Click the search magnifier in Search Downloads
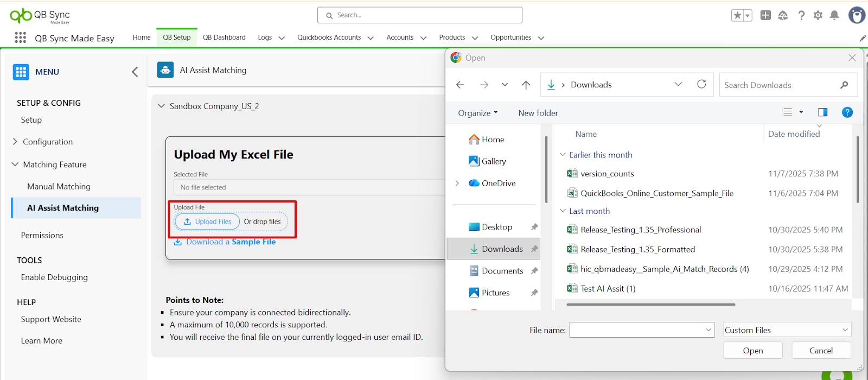This screenshot has height=380, width=868. click(x=844, y=85)
